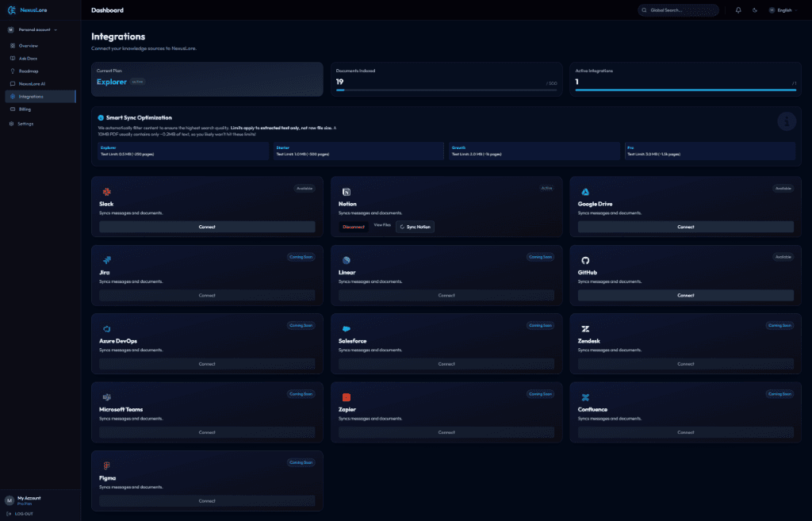Viewport: 812px width, 521px height.
Task: Open Ask Docs in the sidebar
Action: pos(28,59)
